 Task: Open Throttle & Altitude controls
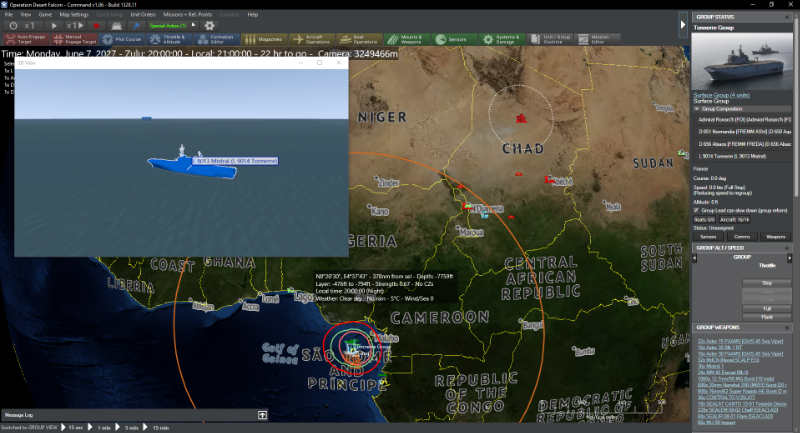[x=170, y=39]
